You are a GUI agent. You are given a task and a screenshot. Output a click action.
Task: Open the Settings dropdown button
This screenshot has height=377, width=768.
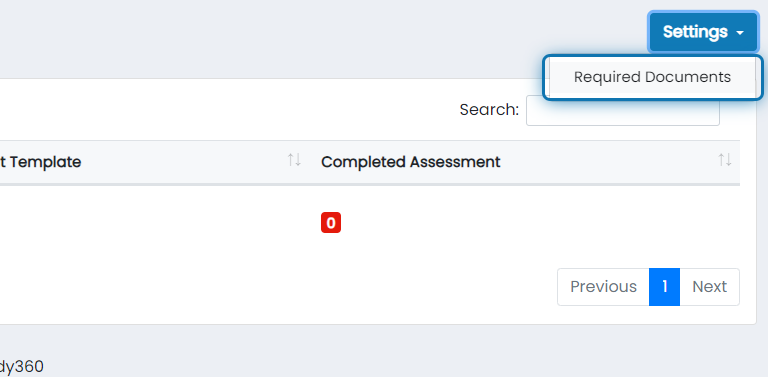tap(703, 32)
